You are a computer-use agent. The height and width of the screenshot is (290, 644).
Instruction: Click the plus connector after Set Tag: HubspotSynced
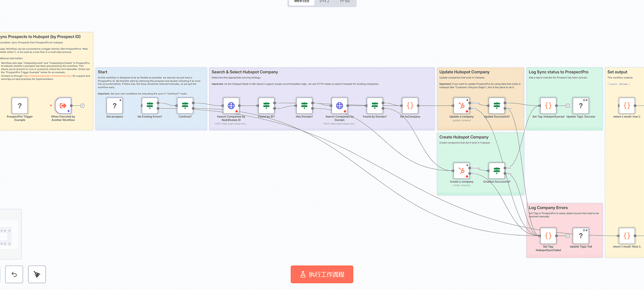click(568, 105)
